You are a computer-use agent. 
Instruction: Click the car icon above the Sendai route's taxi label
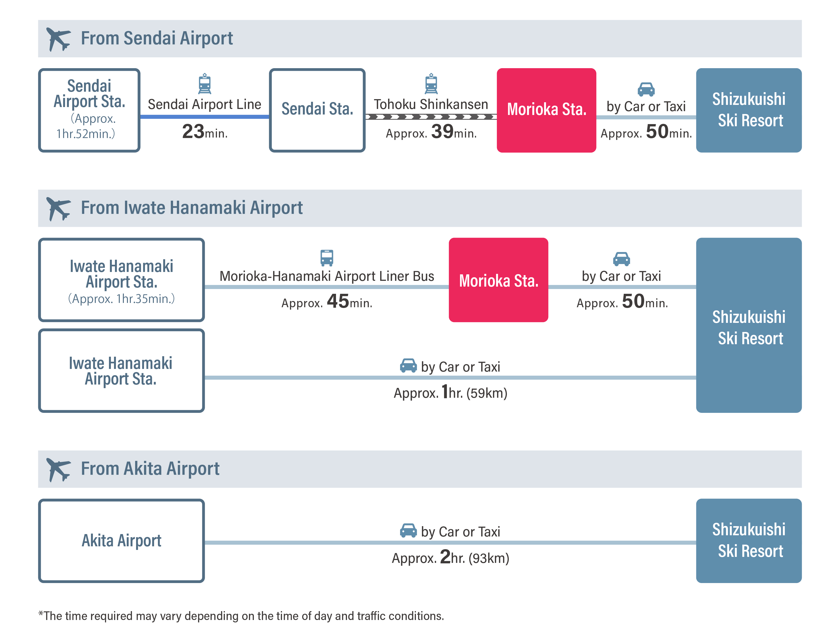click(646, 89)
